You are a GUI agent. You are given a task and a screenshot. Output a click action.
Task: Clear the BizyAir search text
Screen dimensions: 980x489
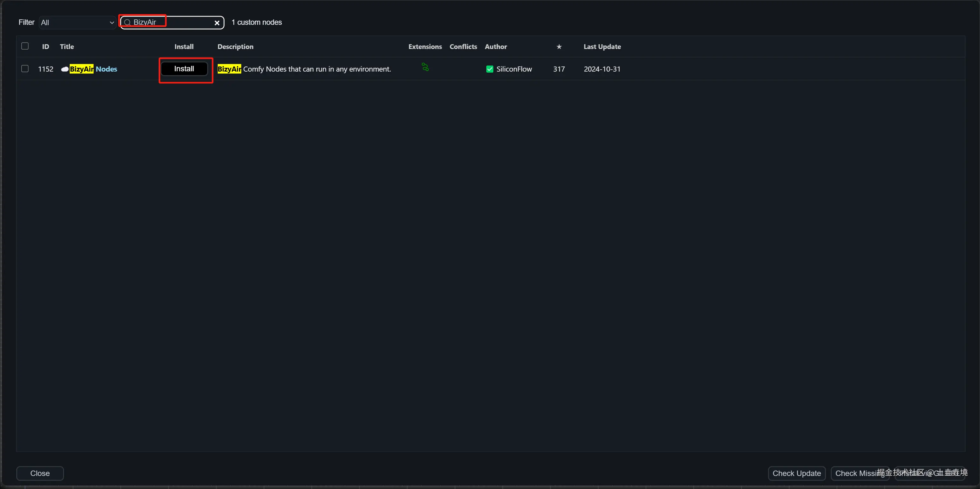[x=217, y=23]
